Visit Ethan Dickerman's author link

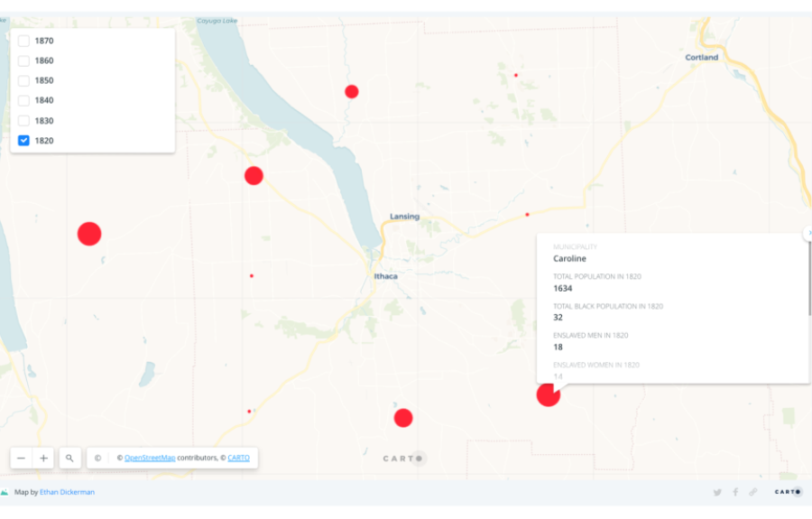coord(67,492)
